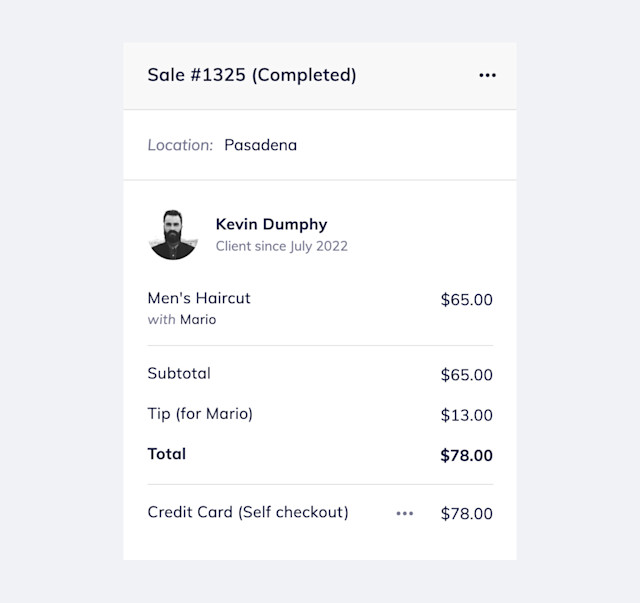Click staff name Mario under Men's Haircut
The height and width of the screenshot is (603, 640).
click(x=198, y=319)
